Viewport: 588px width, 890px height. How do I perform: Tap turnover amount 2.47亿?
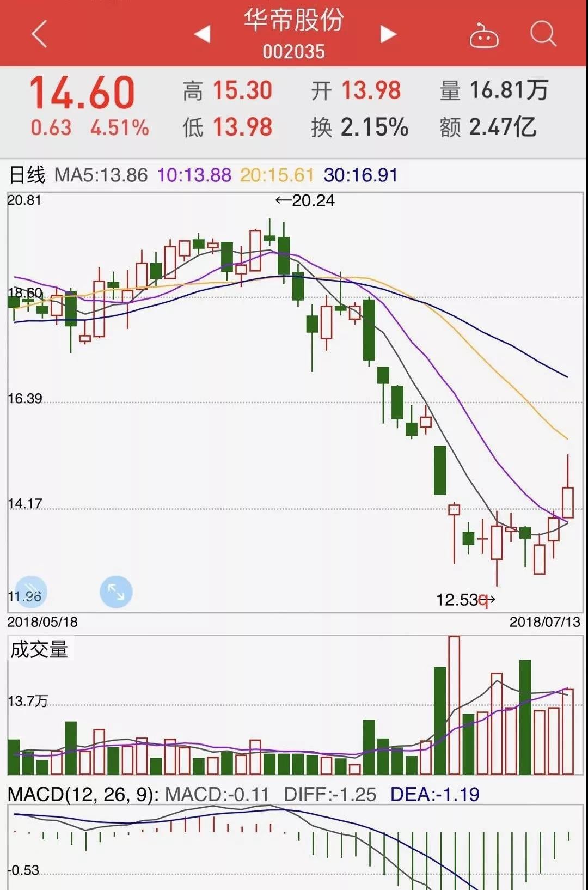503,127
